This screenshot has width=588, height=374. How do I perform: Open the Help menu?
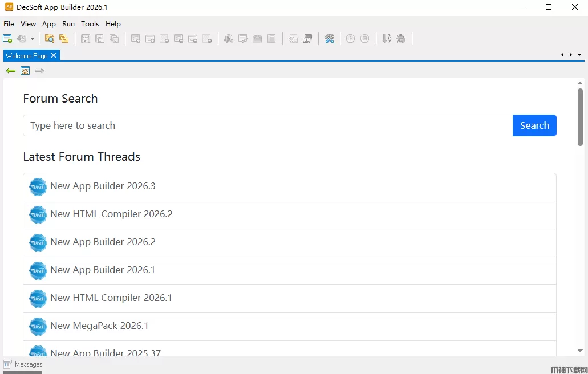click(113, 23)
